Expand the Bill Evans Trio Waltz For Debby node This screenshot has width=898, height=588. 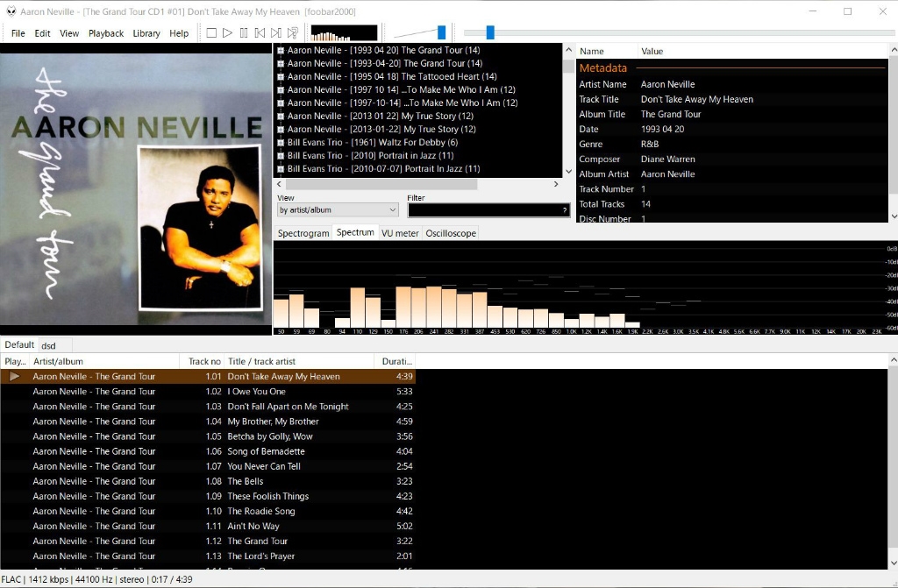281,142
